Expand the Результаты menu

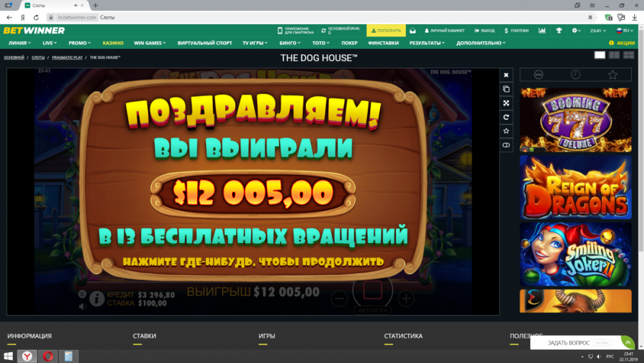(427, 43)
